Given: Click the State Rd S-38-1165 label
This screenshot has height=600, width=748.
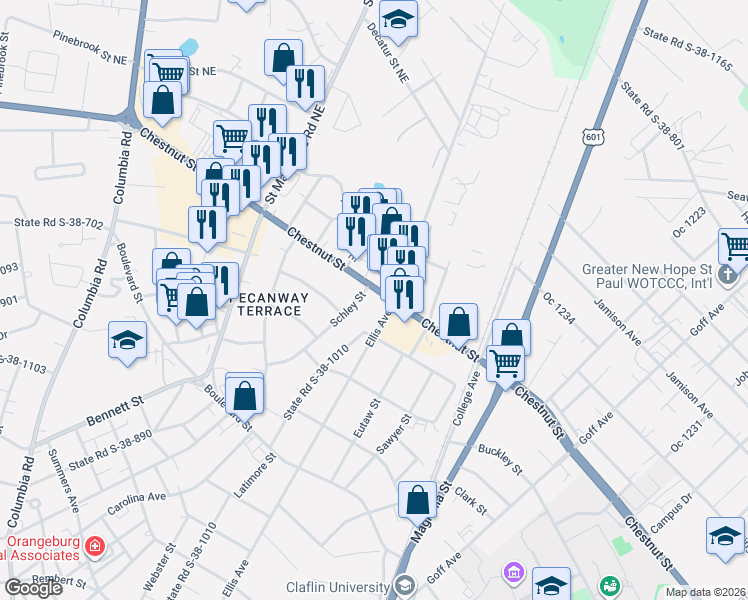Looking at the screenshot, I should point(687,49).
